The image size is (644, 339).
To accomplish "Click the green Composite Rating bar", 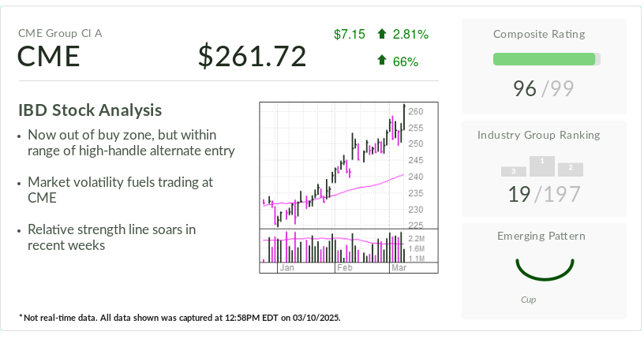I will (545, 59).
